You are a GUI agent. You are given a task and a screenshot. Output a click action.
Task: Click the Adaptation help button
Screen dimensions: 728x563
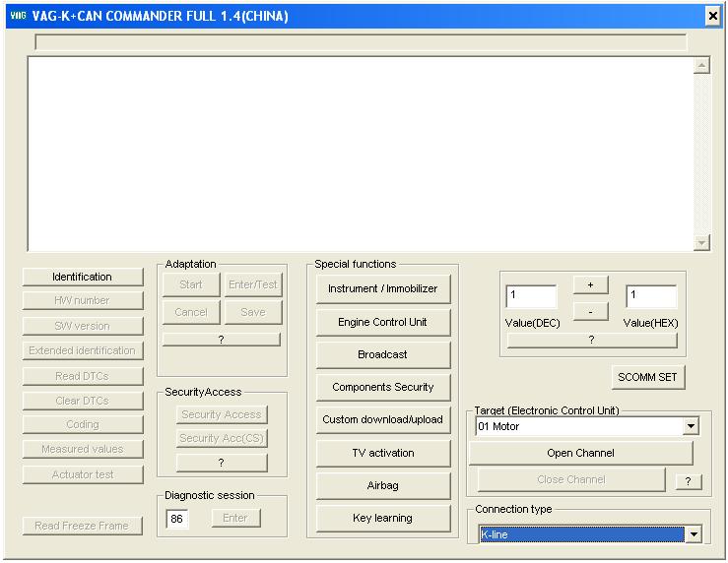click(x=222, y=340)
